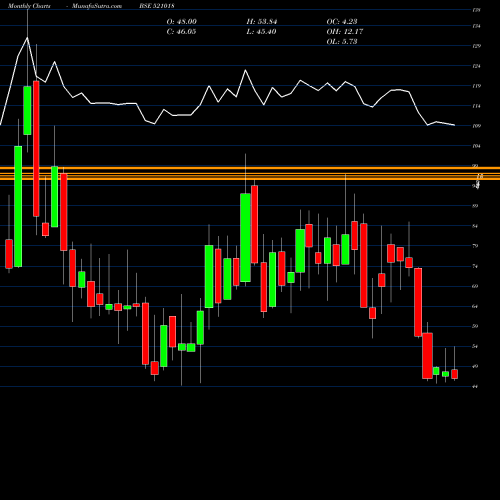Click the 84 price axis label
The width and height of the screenshot is (500, 500).
click(476, 226)
